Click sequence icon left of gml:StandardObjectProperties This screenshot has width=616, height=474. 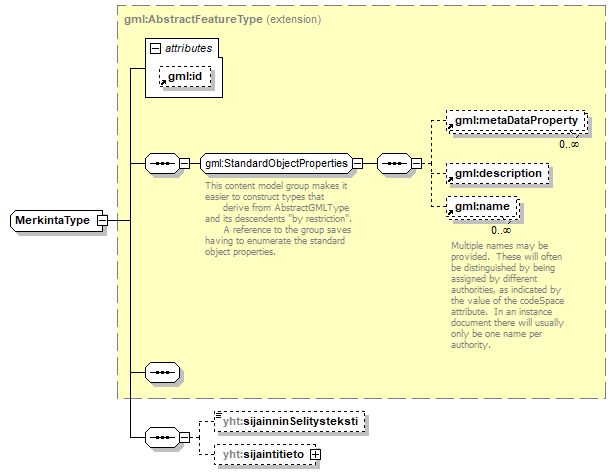(162, 163)
